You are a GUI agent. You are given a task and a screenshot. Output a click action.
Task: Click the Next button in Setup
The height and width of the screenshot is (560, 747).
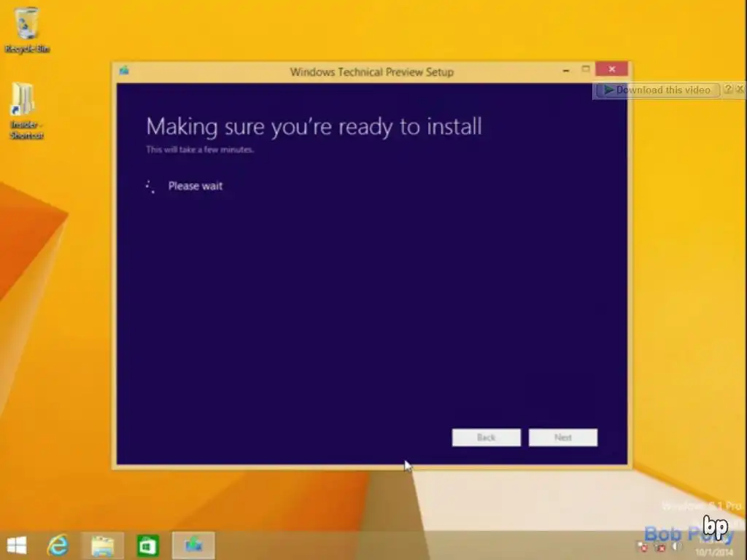[x=562, y=437]
